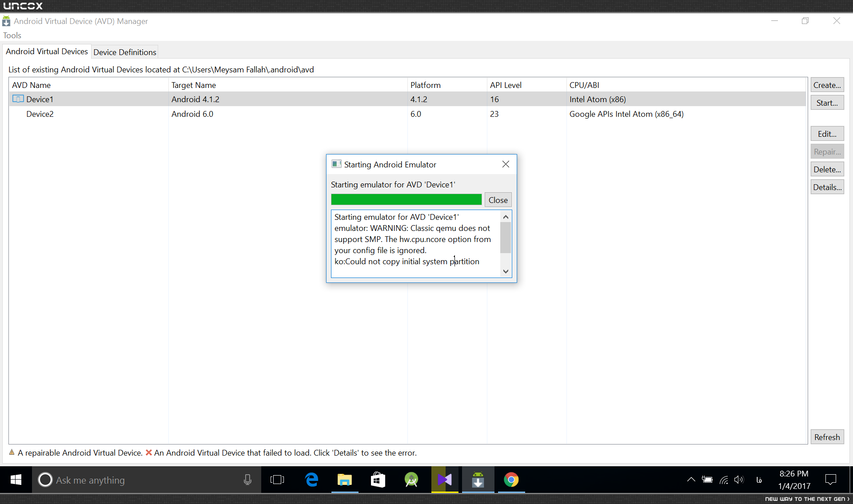
Task: Click the Create... button
Action: pos(827,85)
